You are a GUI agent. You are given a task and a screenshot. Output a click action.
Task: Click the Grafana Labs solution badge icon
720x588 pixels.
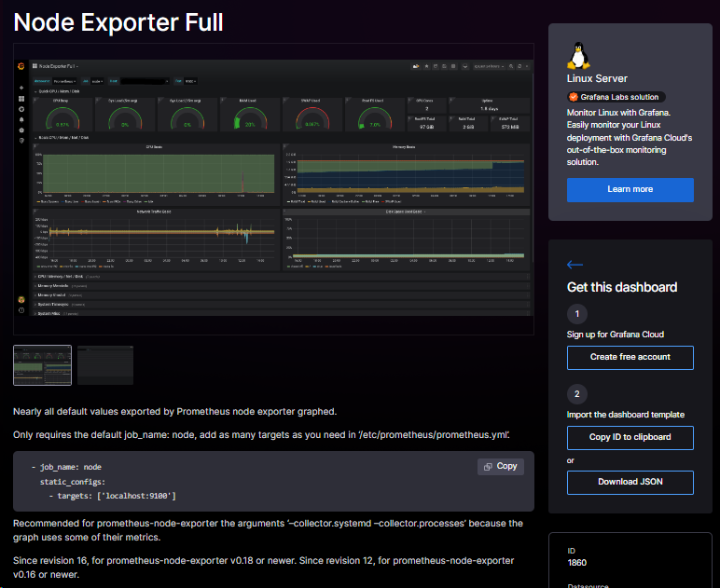coord(573,97)
